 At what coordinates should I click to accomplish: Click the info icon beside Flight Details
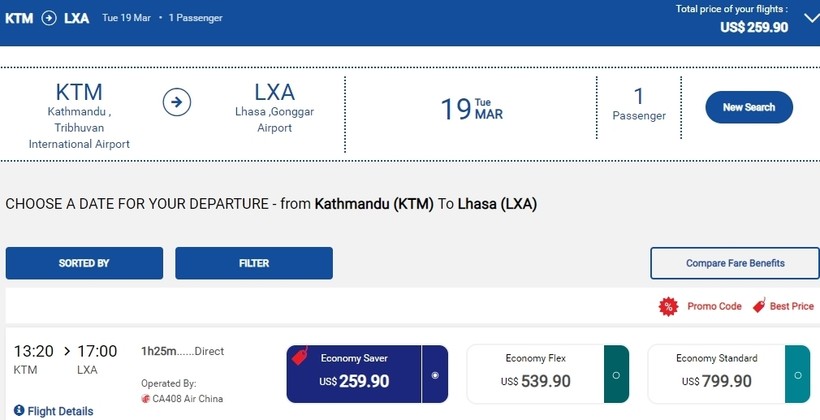tap(19, 411)
